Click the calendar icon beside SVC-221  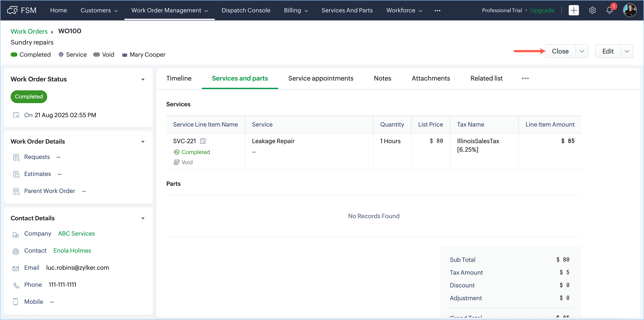203,141
